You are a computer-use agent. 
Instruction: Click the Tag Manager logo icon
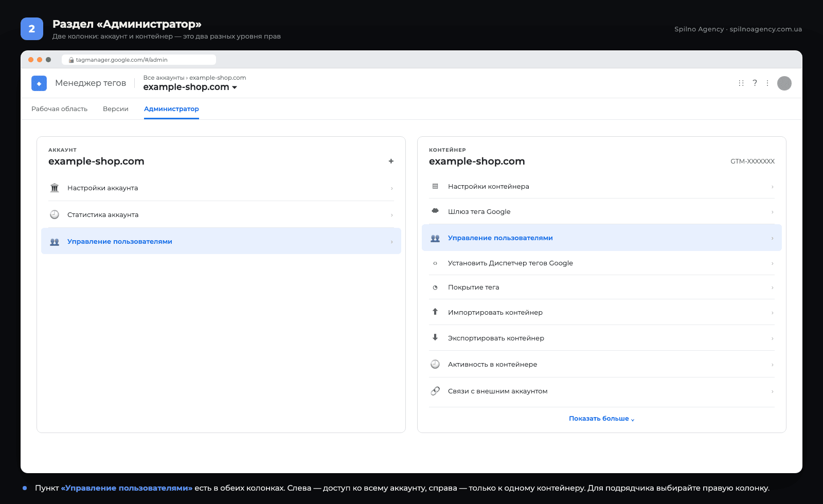39,83
